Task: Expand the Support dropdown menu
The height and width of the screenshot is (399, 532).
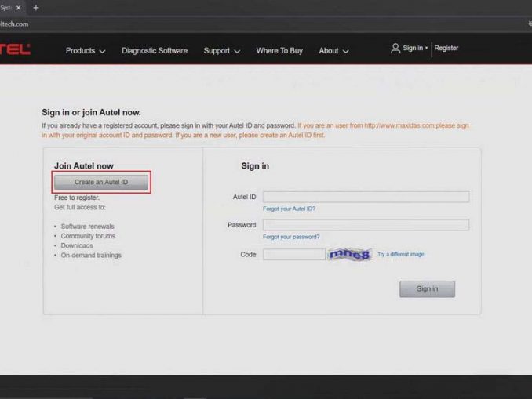Action: click(x=222, y=51)
